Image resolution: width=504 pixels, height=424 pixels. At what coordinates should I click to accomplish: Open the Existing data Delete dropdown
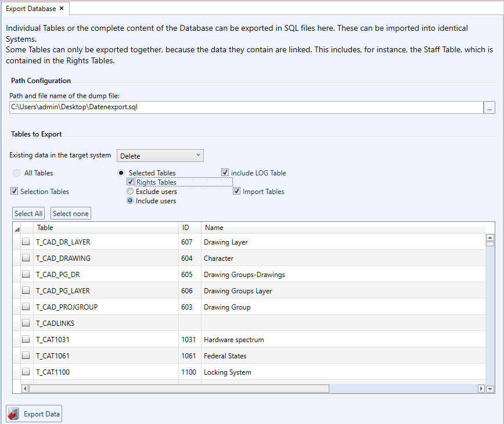[x=160, y=156]
